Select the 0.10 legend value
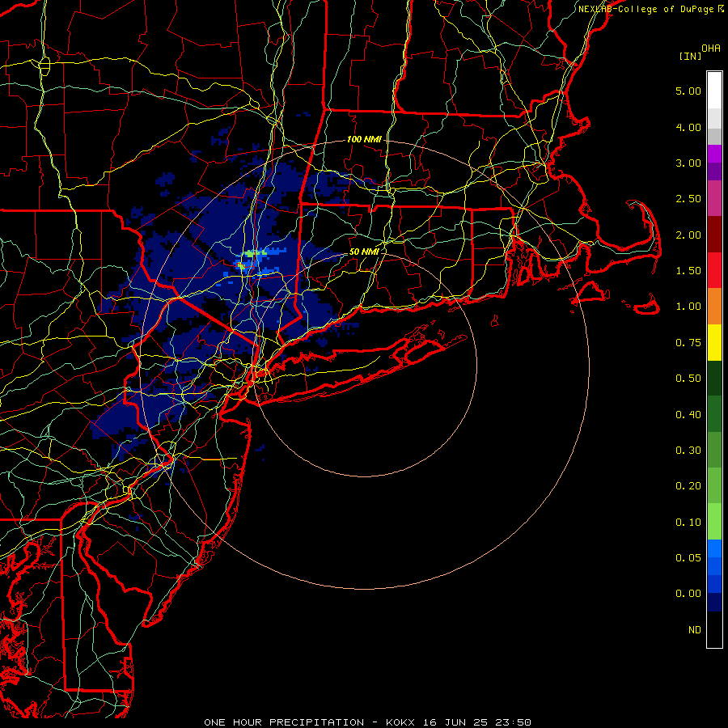 [x=688, y=523]
